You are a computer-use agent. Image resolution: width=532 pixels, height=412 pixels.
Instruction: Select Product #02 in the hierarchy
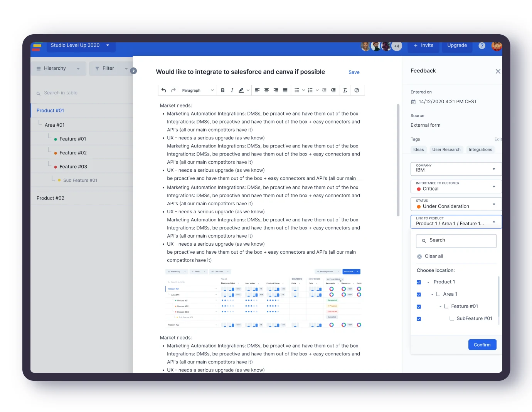click(x=82, y=198)
